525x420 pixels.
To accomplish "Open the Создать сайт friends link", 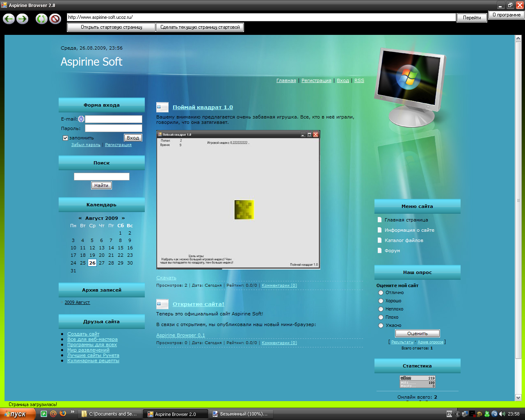I will point(83,334).
